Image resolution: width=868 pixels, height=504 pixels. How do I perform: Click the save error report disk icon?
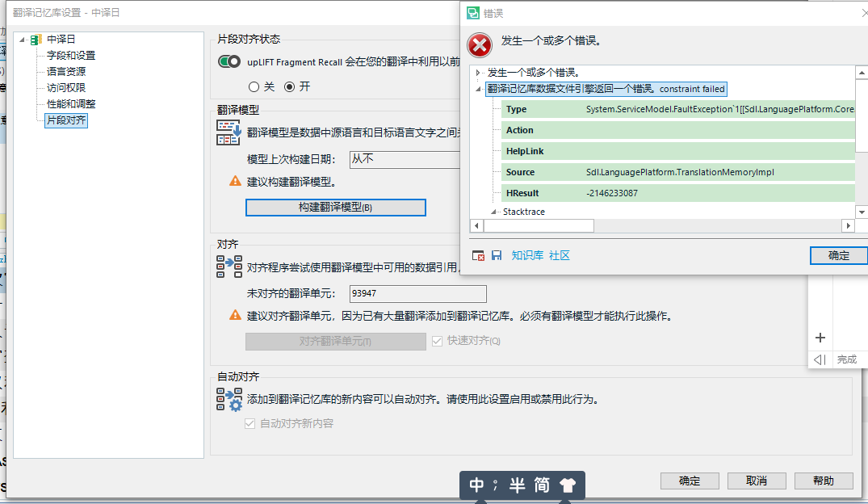pos(495,255)
